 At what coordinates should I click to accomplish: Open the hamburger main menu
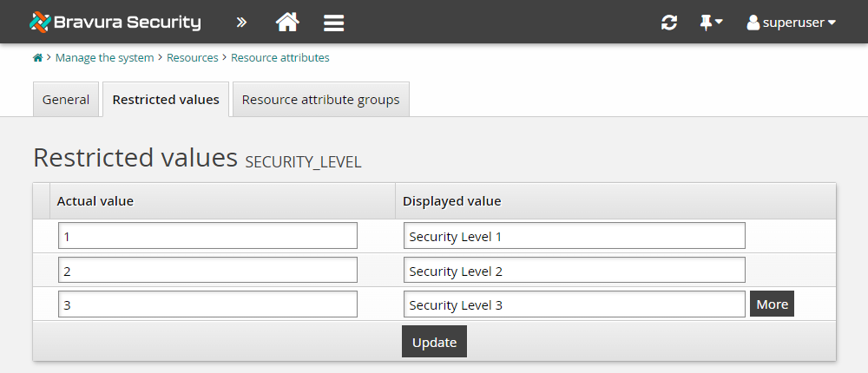point(334,23)
